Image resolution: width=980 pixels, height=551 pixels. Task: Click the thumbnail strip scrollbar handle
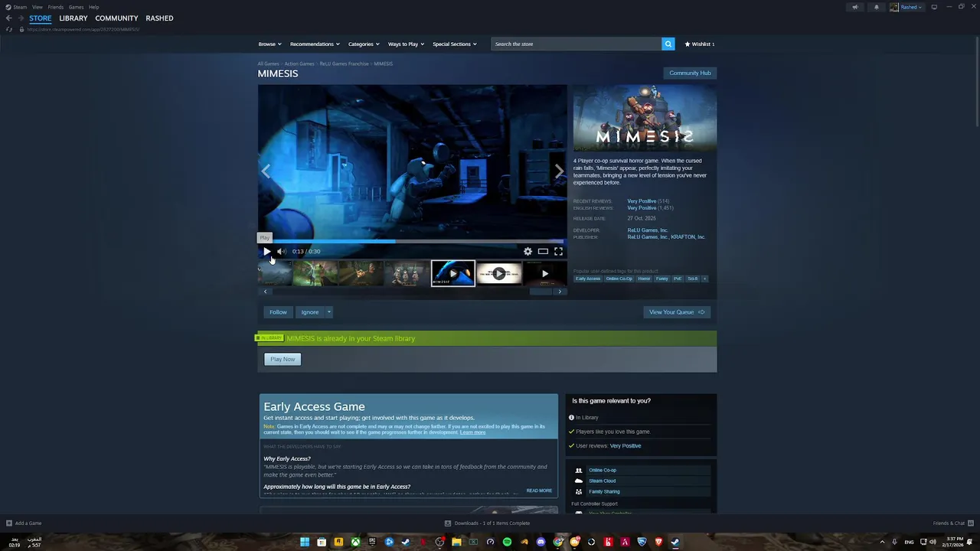point(541,292)
